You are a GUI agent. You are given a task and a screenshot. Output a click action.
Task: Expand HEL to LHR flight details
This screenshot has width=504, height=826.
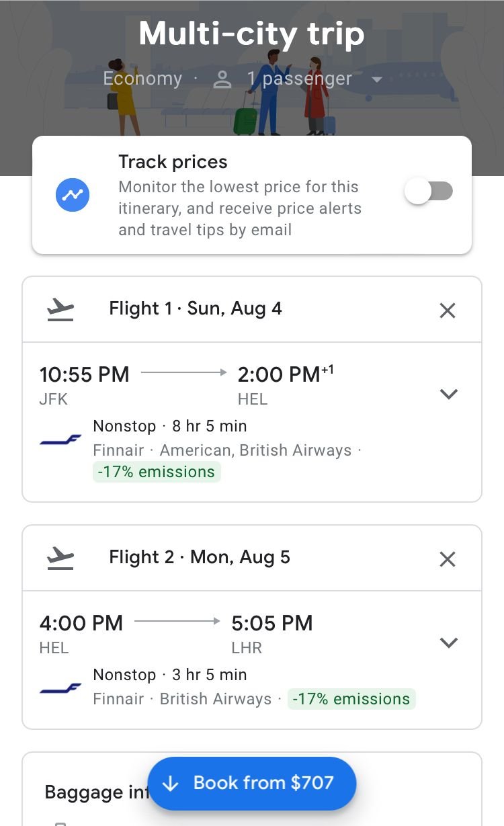coord(448,643)
